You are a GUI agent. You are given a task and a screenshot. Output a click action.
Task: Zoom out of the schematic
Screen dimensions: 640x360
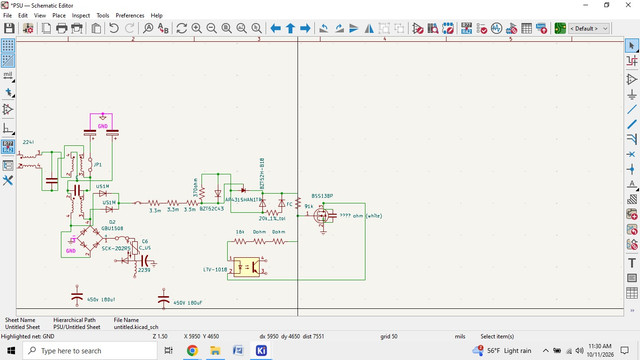[x=211, y=28]
